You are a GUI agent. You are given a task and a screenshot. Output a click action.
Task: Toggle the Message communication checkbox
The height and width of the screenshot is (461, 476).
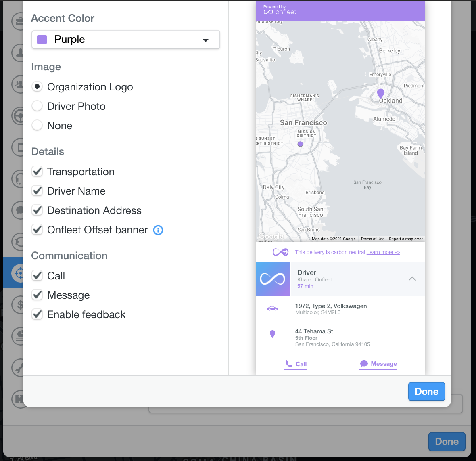pos(38,295)
